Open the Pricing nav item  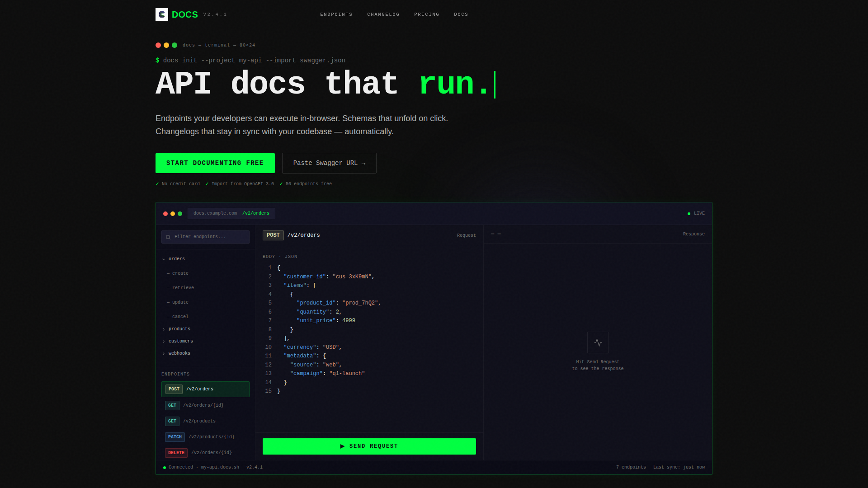[427, 14]
